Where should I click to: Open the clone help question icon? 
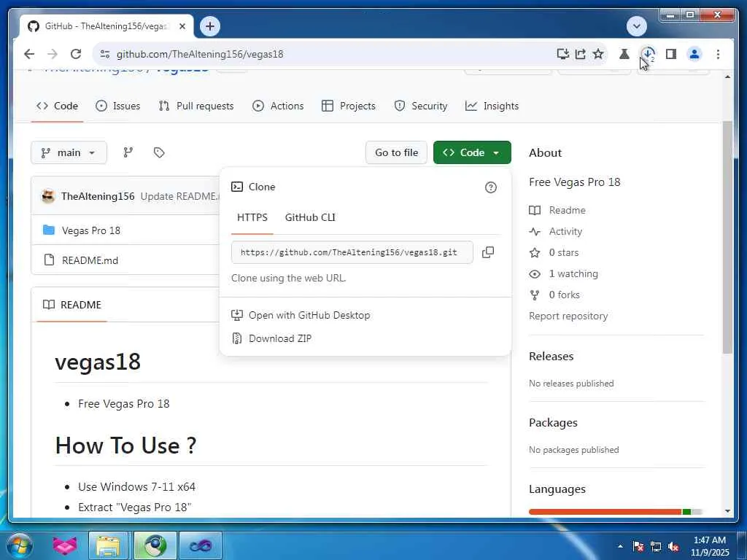point(491,187)
